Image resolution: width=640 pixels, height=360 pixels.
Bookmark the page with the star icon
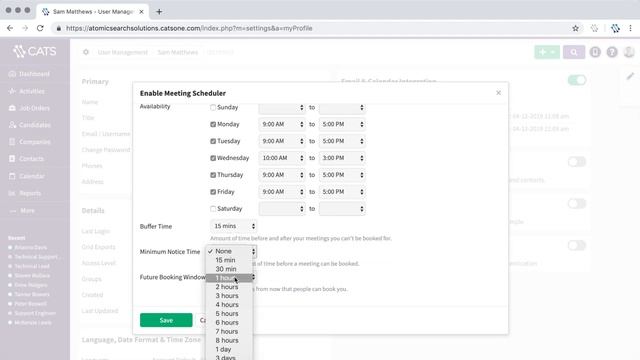coord(576,28)
